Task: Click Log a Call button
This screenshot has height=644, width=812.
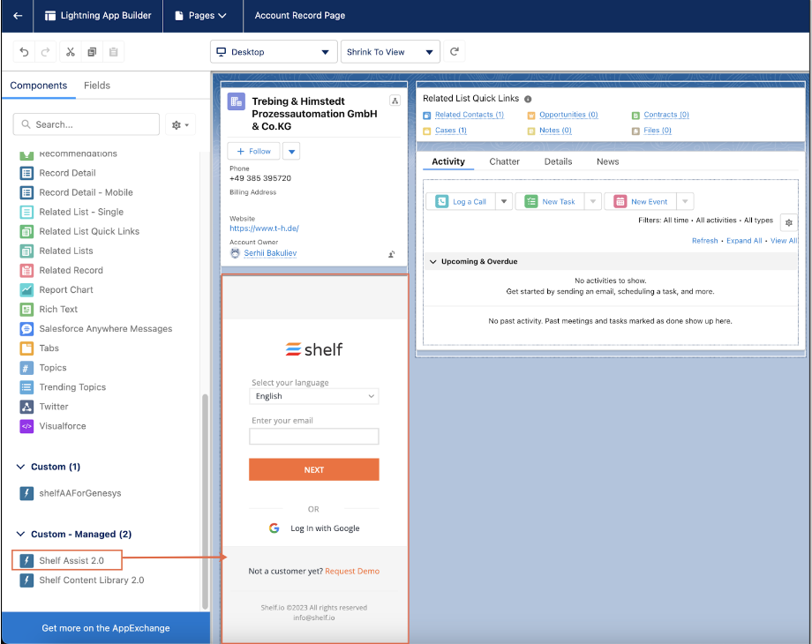Action: 462,201
